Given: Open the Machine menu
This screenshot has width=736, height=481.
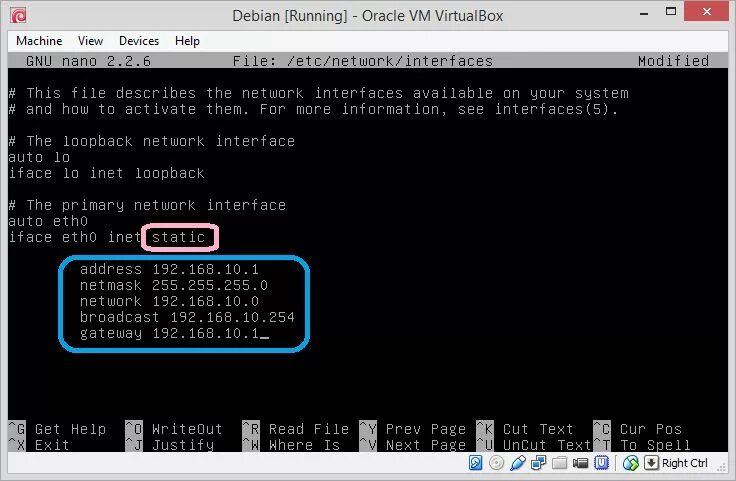Looking at the screenshot, I should click(39, 41).
